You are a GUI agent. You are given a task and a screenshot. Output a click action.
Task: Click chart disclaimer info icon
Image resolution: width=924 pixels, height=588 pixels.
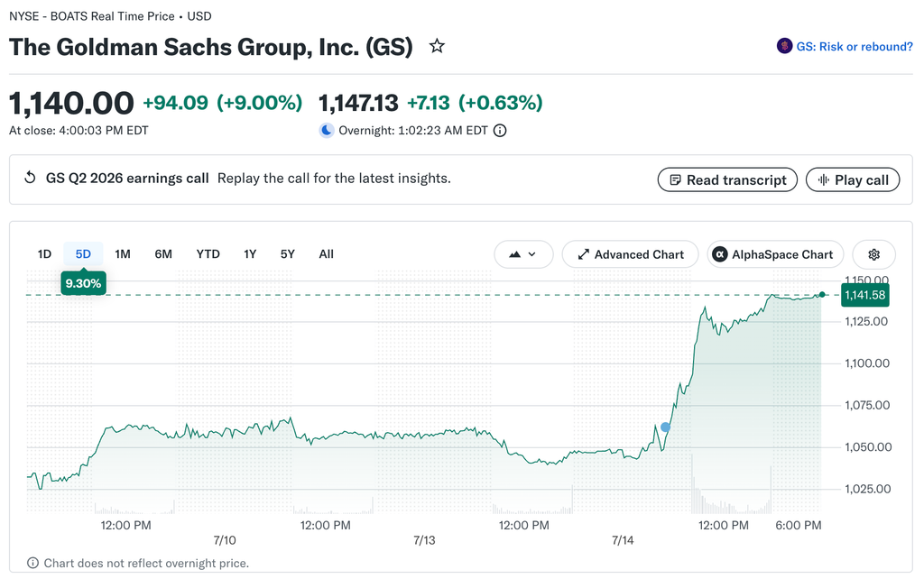tap(33, 563)
